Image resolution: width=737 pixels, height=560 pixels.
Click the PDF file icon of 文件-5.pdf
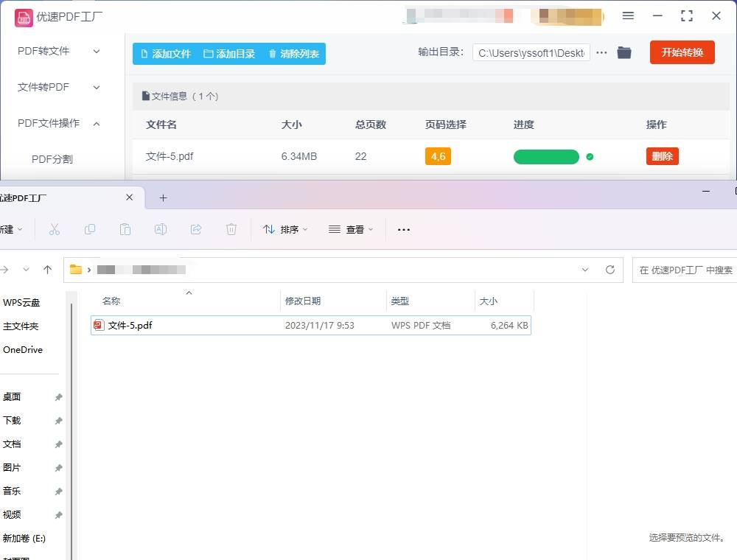pyautogui.click(x=98, y=325)
